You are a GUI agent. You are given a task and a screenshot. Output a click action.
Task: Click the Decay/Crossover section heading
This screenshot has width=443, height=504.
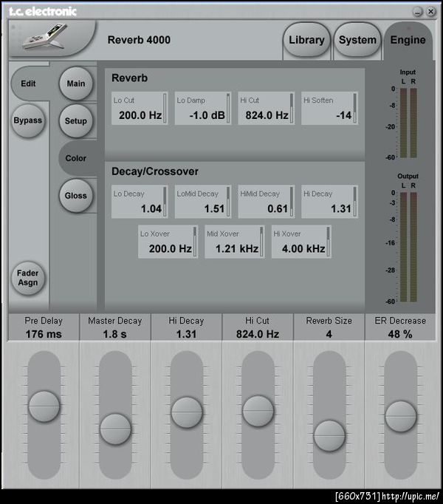point(155,171)
